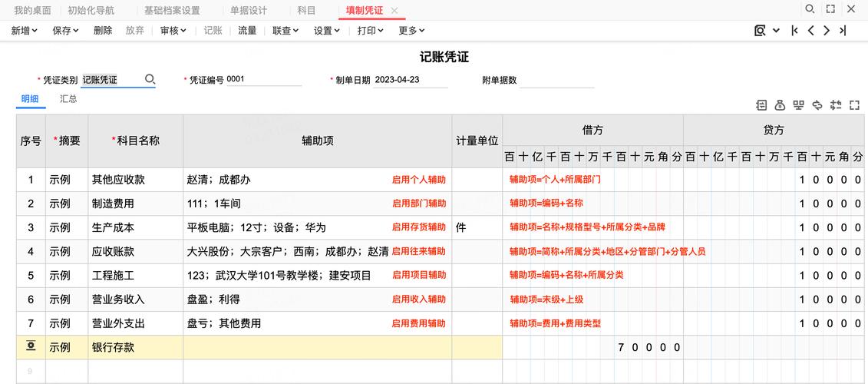
Task: Open the 保存 dropdown
Action: tap(66, 31)
